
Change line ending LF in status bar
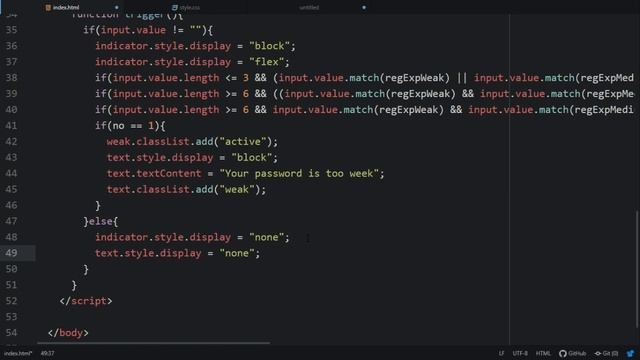tap(501, 353)
